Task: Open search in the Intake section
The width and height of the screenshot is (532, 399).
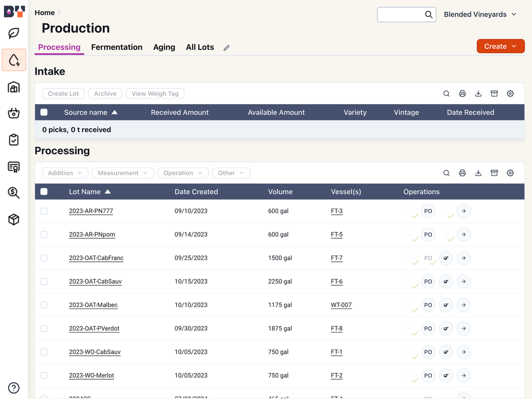Action: [446, 93]
